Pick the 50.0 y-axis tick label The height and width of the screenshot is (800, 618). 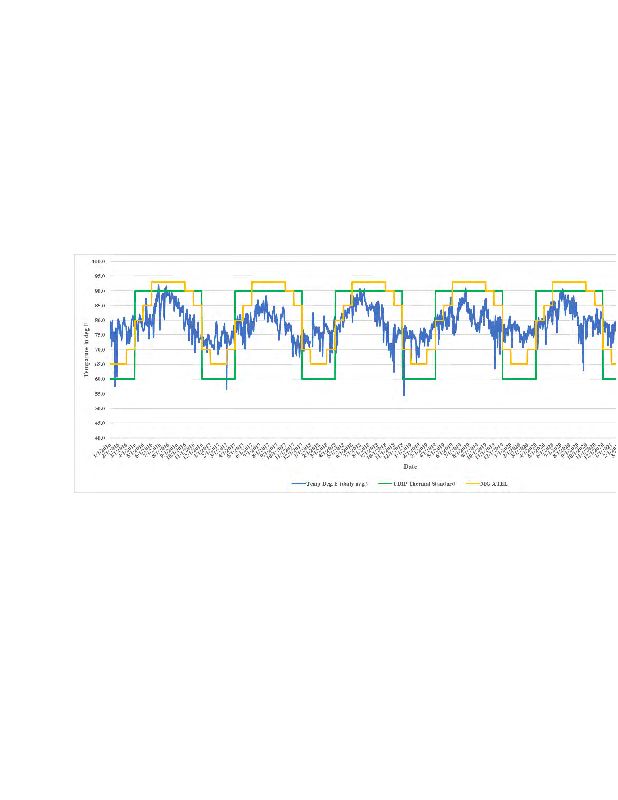99,408
